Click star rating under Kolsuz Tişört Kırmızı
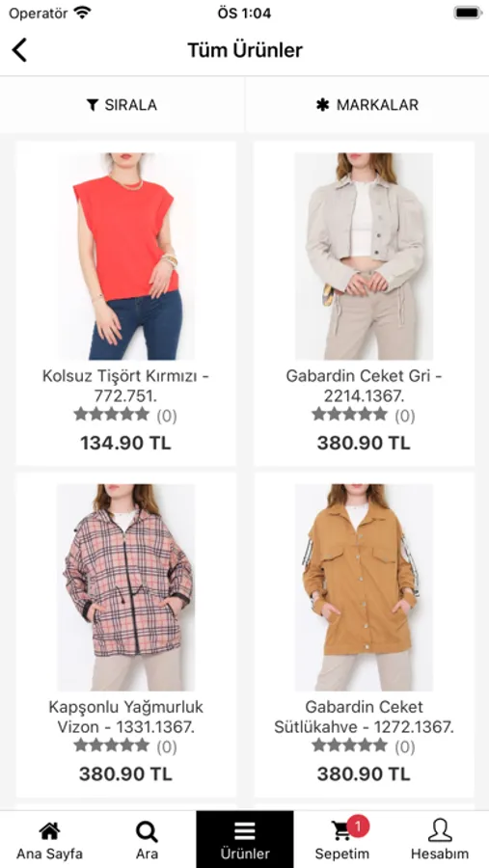489x868 pixels. click(112, 414)
